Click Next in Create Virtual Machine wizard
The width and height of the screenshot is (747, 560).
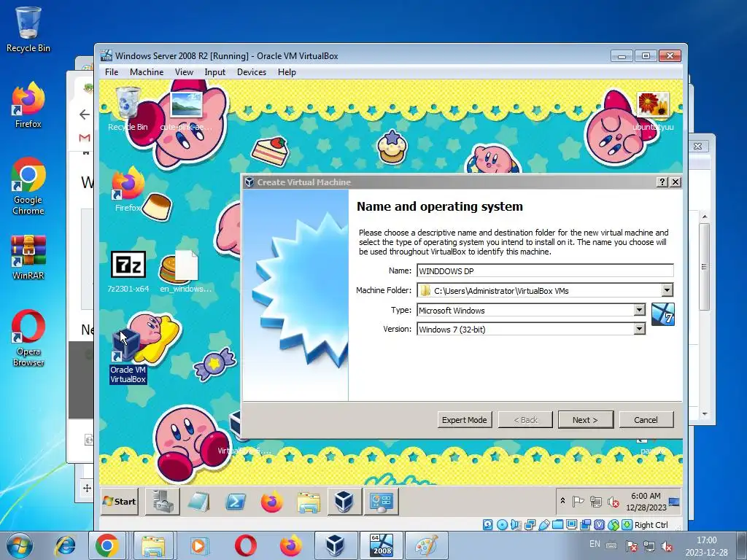(586, 420)
